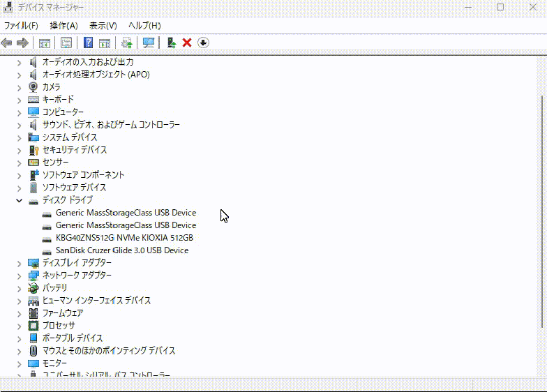Select the オーディオ処理オブジェクト (APO) label
Viewport: 547px width, 392px height.
coord(96,74)
